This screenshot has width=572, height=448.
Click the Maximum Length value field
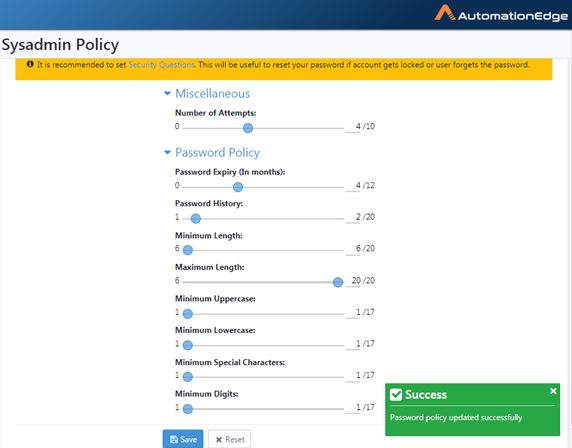click(x=353, y=281)
